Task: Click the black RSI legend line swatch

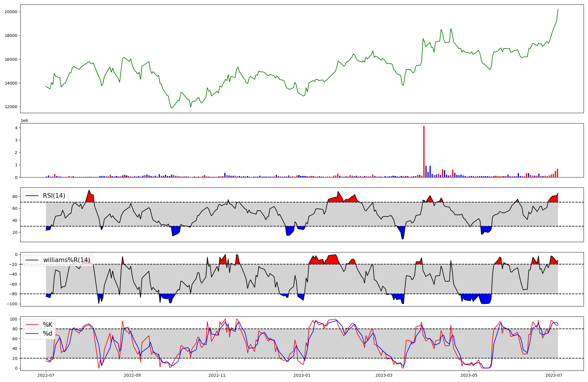Action: tap(32, 196)
